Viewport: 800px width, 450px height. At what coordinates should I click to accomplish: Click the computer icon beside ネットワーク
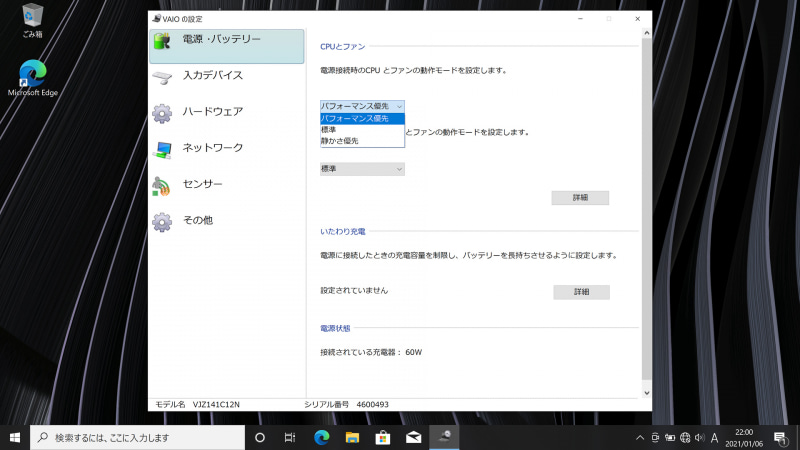tap(162, 150)
